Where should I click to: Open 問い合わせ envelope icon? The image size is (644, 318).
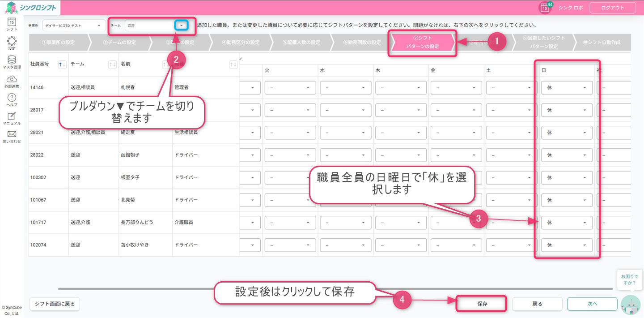12,136
